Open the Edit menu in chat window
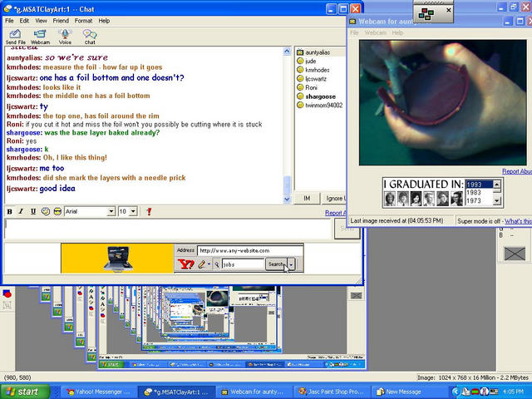 (x=24, y=21)
